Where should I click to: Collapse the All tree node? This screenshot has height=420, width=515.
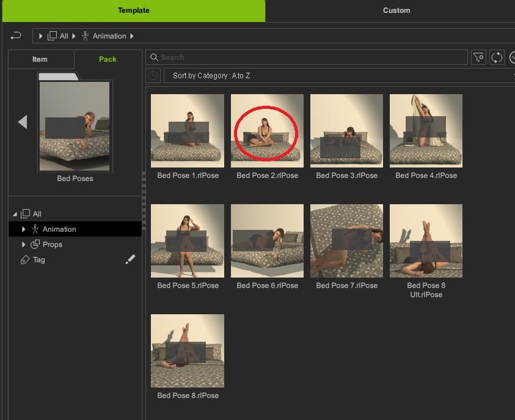[x=15, y=214]
